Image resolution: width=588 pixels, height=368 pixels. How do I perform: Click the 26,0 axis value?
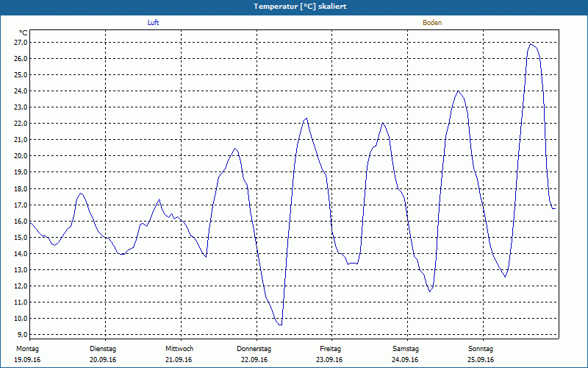(x=21, y=59)
